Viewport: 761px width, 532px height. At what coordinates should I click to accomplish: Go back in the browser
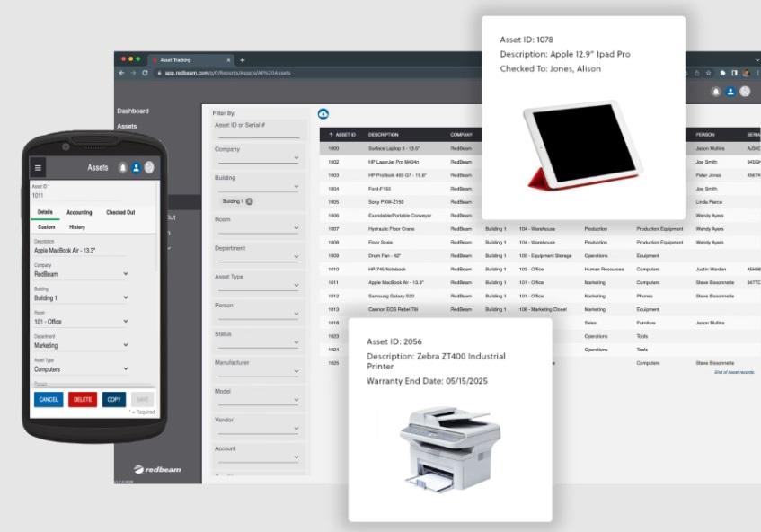[x=122, y=73]
